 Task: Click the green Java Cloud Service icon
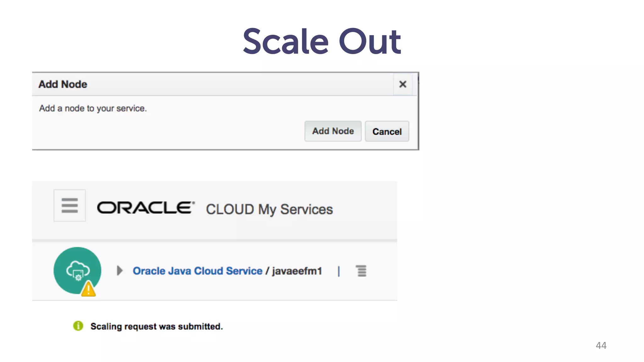point(75,268)
